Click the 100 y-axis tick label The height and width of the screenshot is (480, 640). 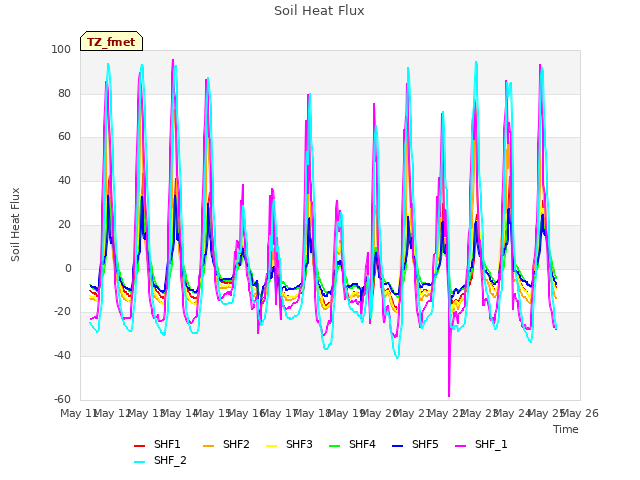pyautogui.click(x=61, y=49)
